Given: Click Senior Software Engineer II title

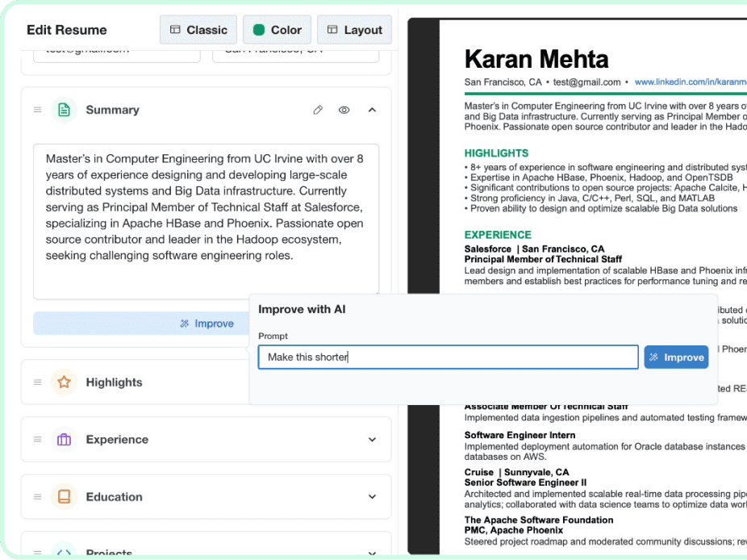Looking at the screenshot, I should tap(525, 483).
